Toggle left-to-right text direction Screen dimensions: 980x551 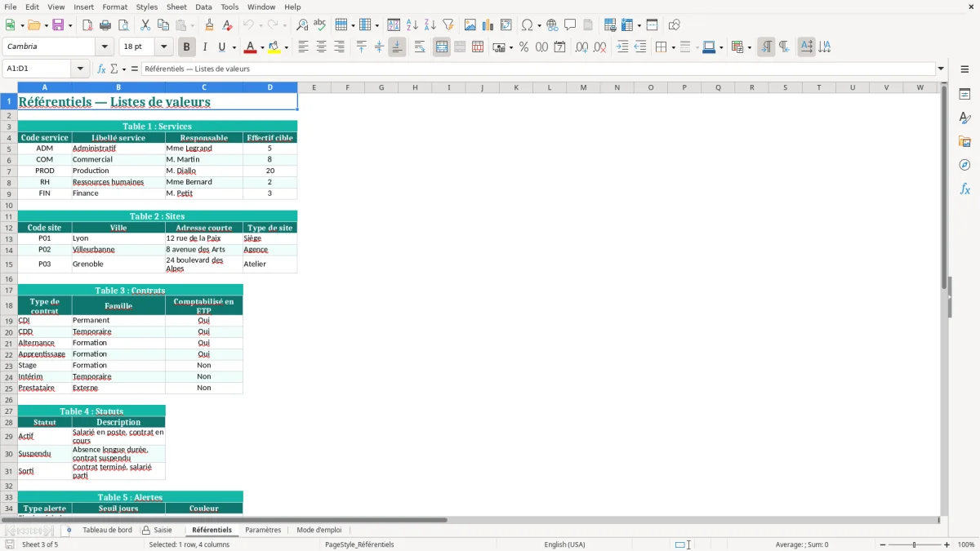click(x=766, y=47)
